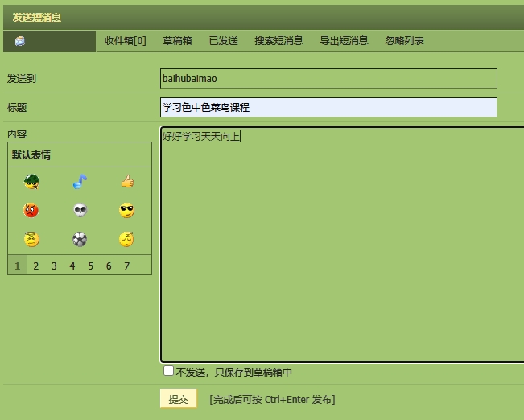Click the Ctrl+Enter 发布 hint text

pyautogui.click(x=272, y=399)
